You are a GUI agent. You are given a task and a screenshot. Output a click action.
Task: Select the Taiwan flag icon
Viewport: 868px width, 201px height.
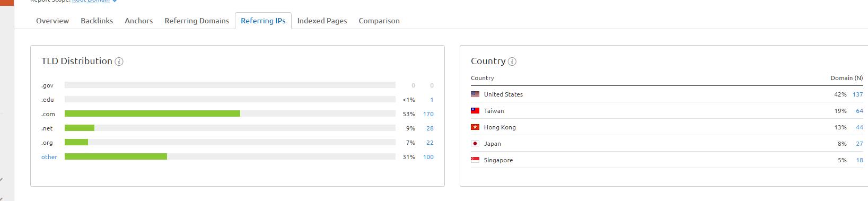[x=475, y=111]
